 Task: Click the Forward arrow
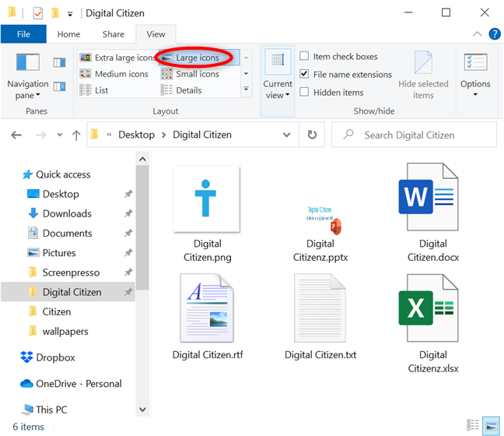pos(40,135)
